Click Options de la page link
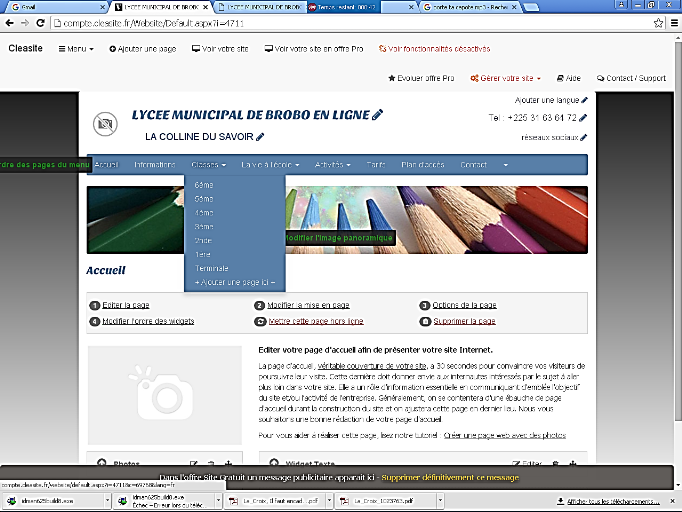This screenshot has width=682, height=512. [464, 305]
